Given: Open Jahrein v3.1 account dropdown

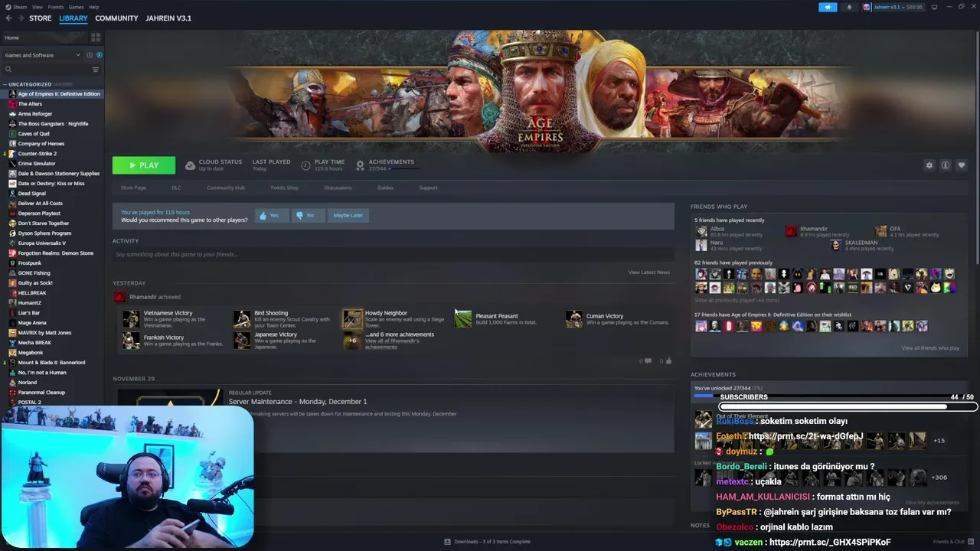Looking at the screenshot, I should (x=893, y=7).
